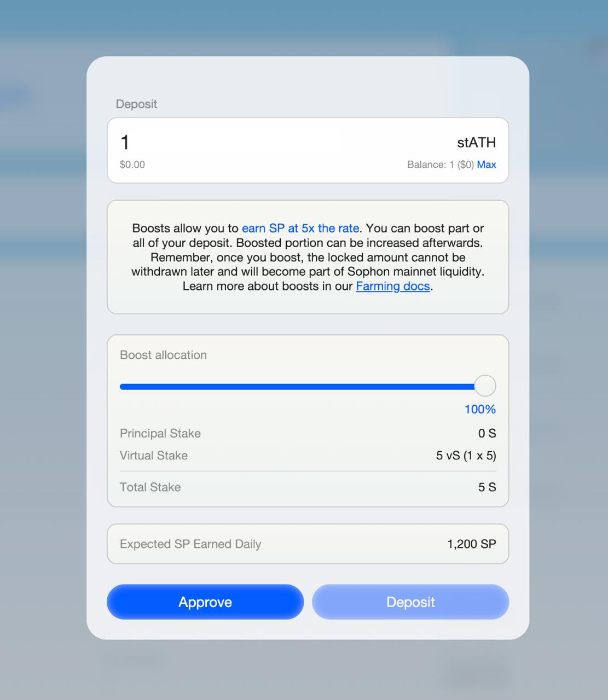Click the 'Balance: 1 ($0)' text
Viewport: 608px width, 700px height.
[x=440, y=165]
